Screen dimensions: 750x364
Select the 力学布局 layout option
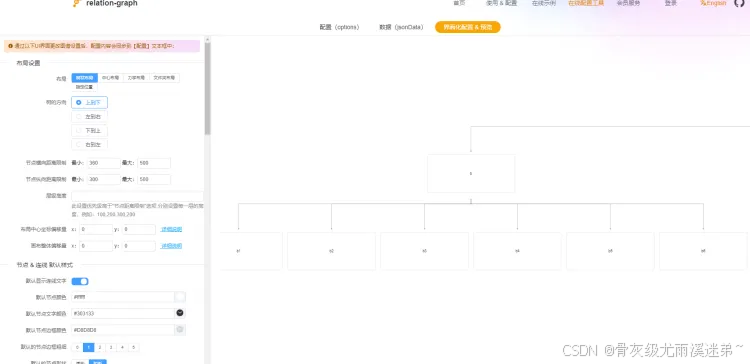coord(136,77)
